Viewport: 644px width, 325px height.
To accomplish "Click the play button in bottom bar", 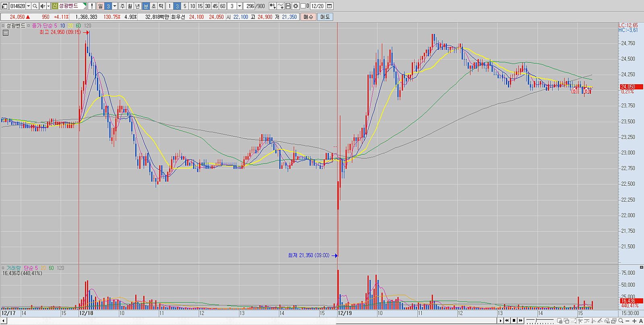I will 501,321.
